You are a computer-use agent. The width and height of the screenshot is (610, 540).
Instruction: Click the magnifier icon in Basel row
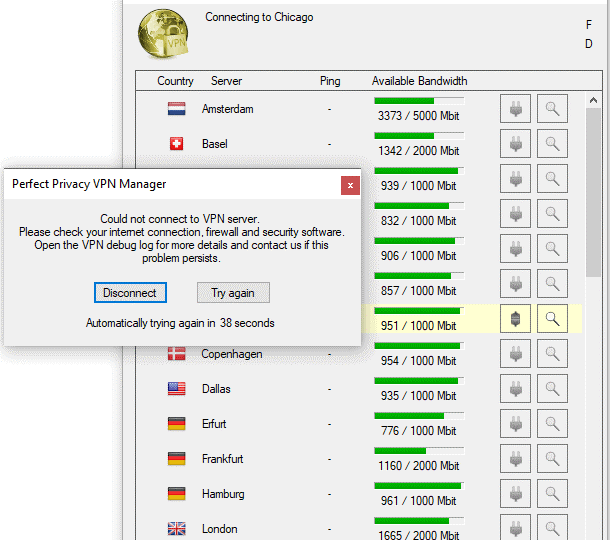point(552,144)
